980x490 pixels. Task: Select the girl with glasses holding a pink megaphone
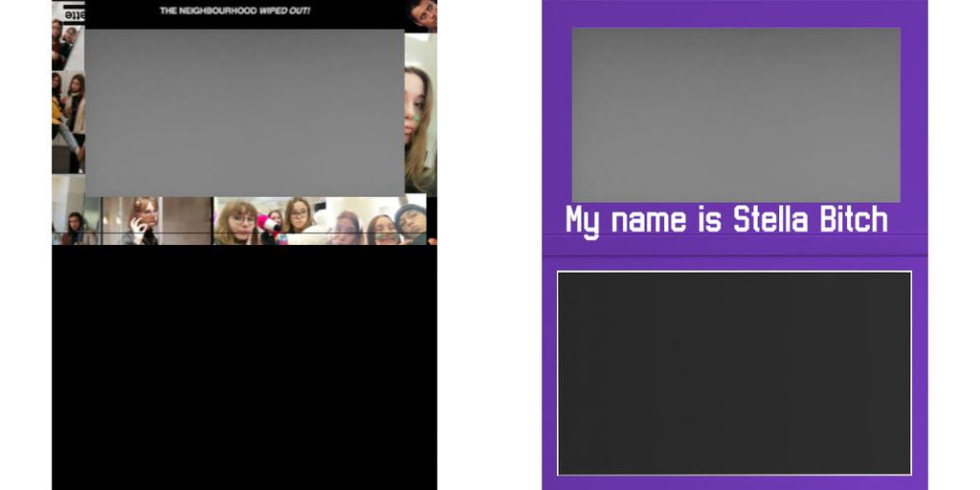coord(236,222)
